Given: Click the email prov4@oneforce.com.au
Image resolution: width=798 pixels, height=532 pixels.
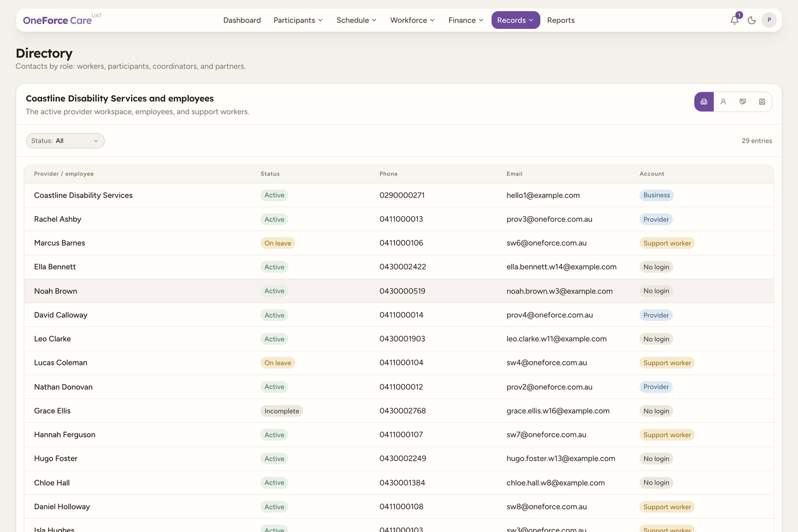Looking at the screenshot, I should tap(550, 315).
